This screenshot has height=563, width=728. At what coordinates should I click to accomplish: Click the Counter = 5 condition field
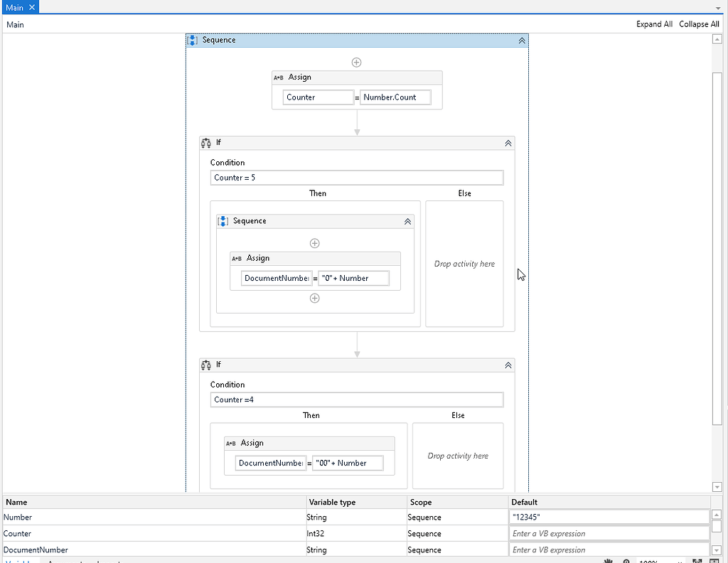click(x=357, y=178)
